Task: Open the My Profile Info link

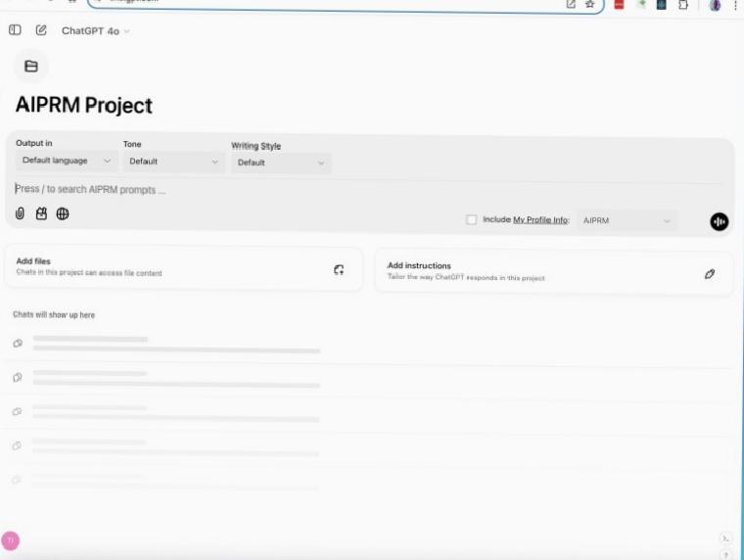Action: coord(540,219)
